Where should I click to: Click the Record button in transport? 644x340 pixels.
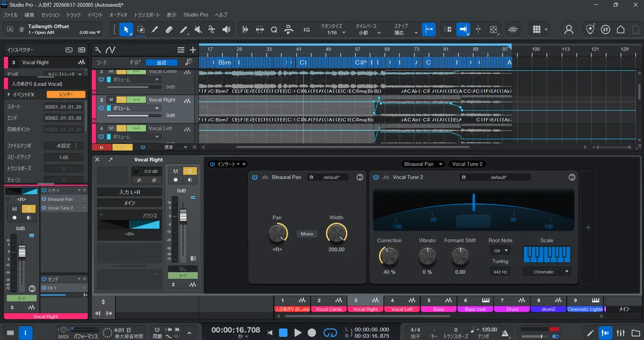[312, 332]
